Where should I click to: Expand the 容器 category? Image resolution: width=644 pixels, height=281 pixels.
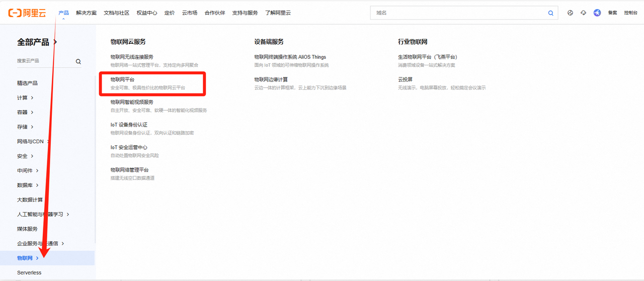[x=25, y=112]
